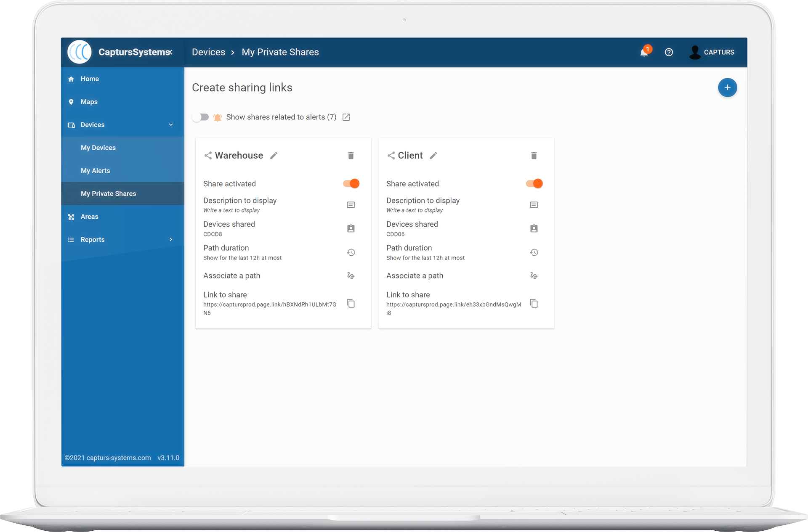Click the Reports list icon
The height and width of the screenshot is (532, 808).
click(71, 240)
